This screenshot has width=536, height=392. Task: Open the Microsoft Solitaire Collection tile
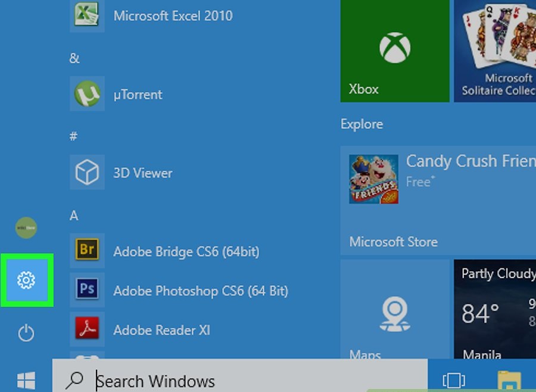pos(495,51)
